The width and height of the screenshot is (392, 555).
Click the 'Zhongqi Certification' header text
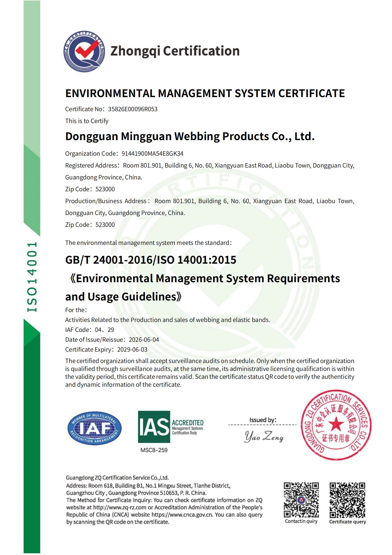click(x=175, y=51)
